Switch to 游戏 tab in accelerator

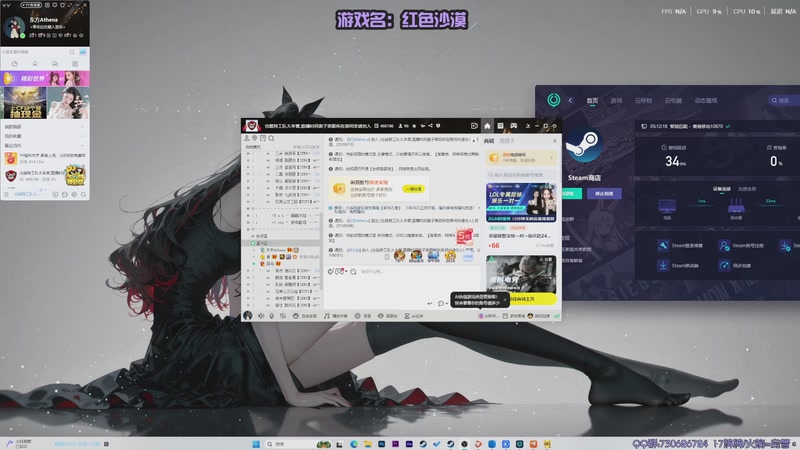[616, 101]
